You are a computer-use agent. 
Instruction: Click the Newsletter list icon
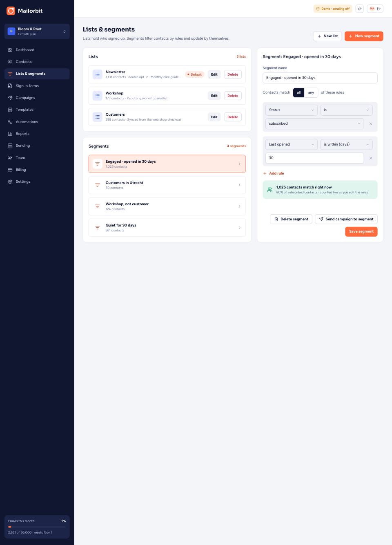(x=97, y=74)
